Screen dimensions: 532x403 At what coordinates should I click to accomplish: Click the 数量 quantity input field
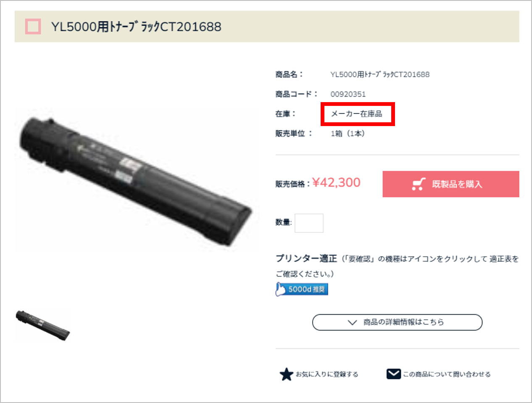tap(309, 223)
